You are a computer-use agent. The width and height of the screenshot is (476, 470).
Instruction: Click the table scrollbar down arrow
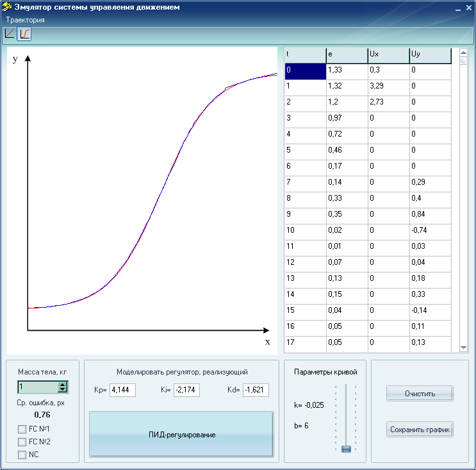463,348
